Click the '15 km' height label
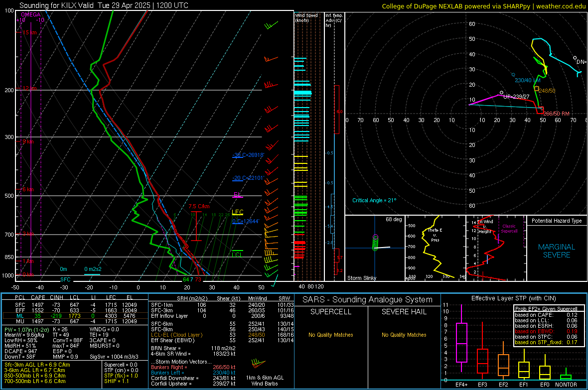This screenshot has height=390, width=588. point(29,33)
